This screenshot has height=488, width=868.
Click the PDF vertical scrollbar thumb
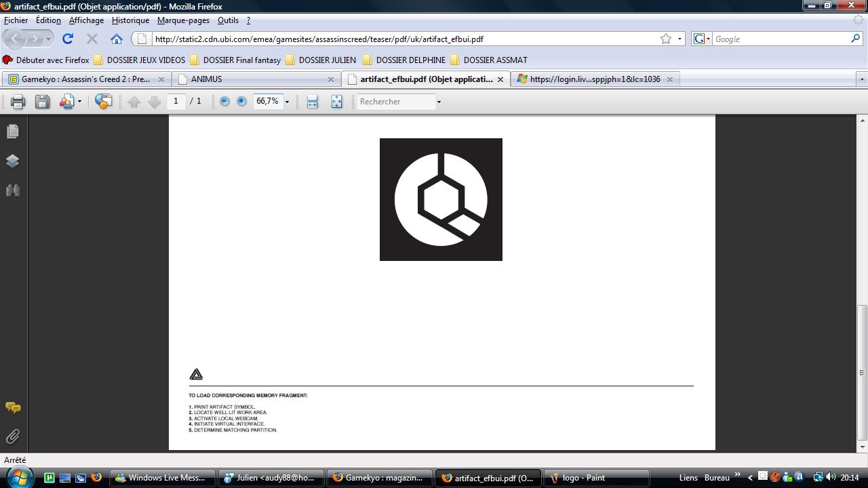862,372
